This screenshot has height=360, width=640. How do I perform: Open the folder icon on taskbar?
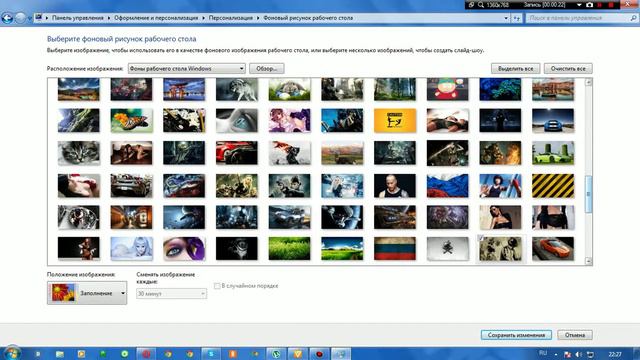pyautogui.click(x=60, y=354)
